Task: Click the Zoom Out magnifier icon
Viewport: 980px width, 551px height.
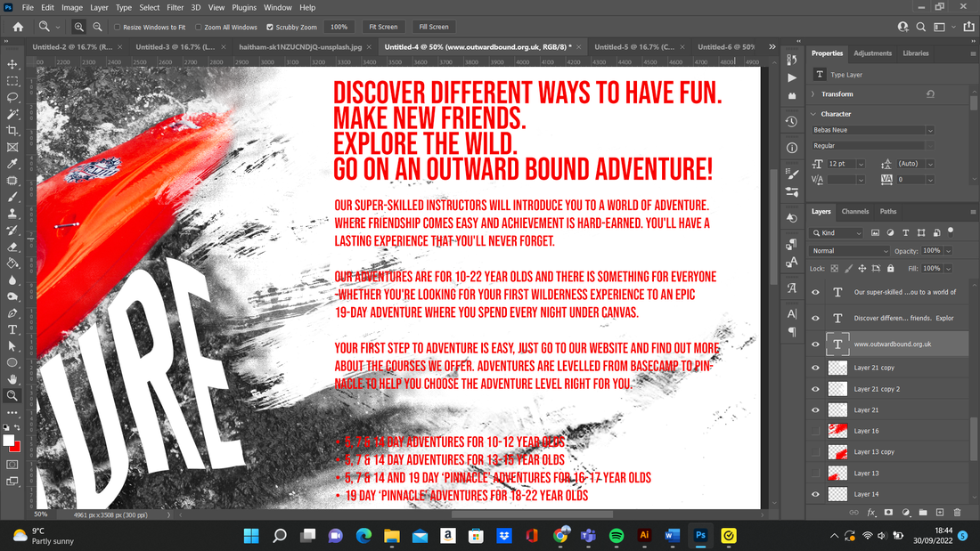Action: click(97, 27)
